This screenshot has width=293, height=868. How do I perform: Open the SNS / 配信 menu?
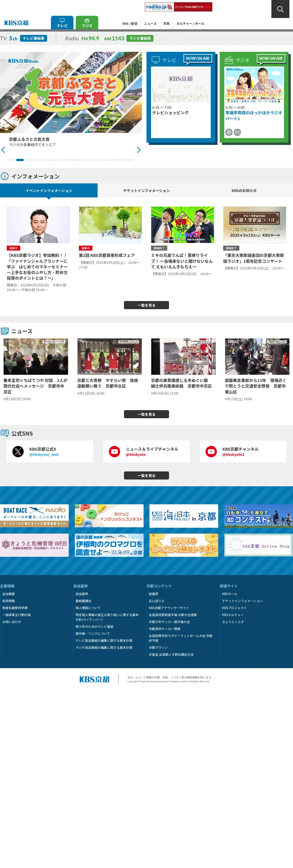pos(129,24)
